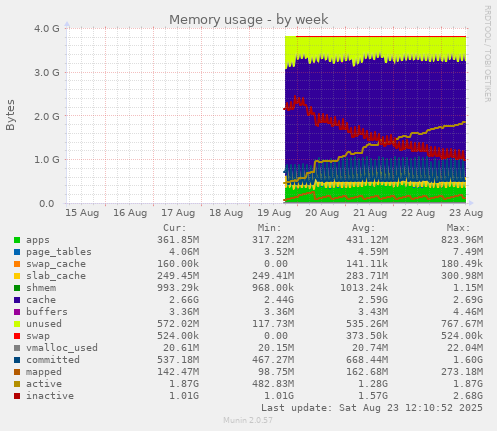Viewport: 497px width, 431px height.
Task: Click the '4.0 G' y-axis label
Action: 47,28
